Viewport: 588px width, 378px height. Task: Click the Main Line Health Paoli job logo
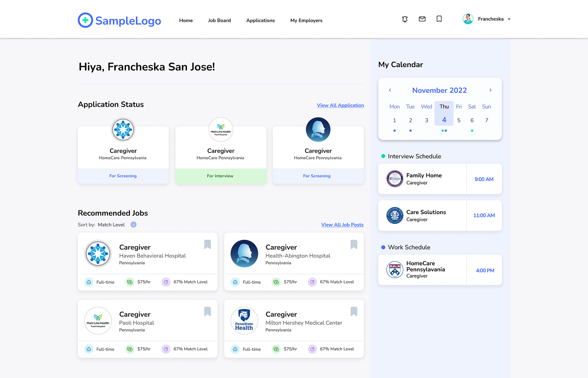(98, 321)
